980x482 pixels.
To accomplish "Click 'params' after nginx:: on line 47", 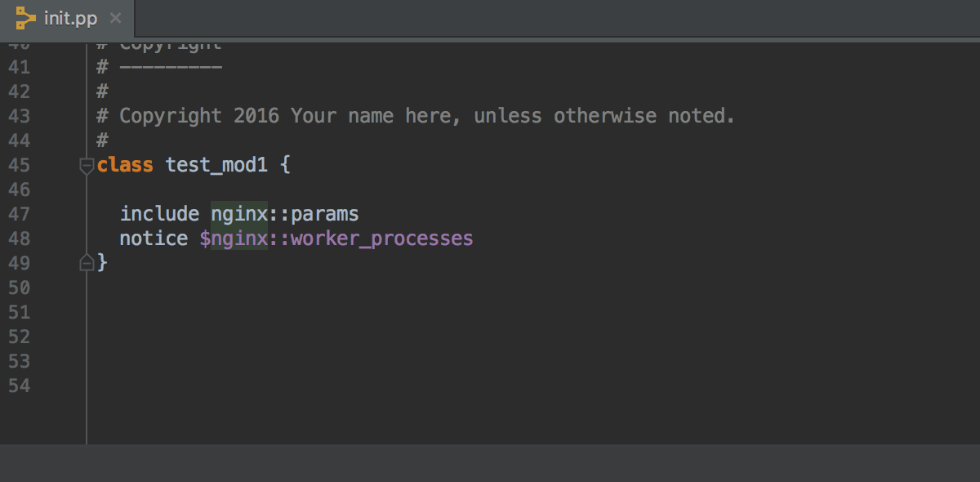I will pos(325,214).
